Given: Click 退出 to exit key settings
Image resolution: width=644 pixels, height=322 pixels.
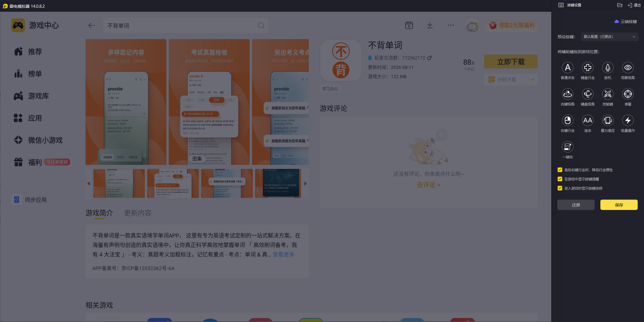Looking at the screenshot, I should point(634,5).
